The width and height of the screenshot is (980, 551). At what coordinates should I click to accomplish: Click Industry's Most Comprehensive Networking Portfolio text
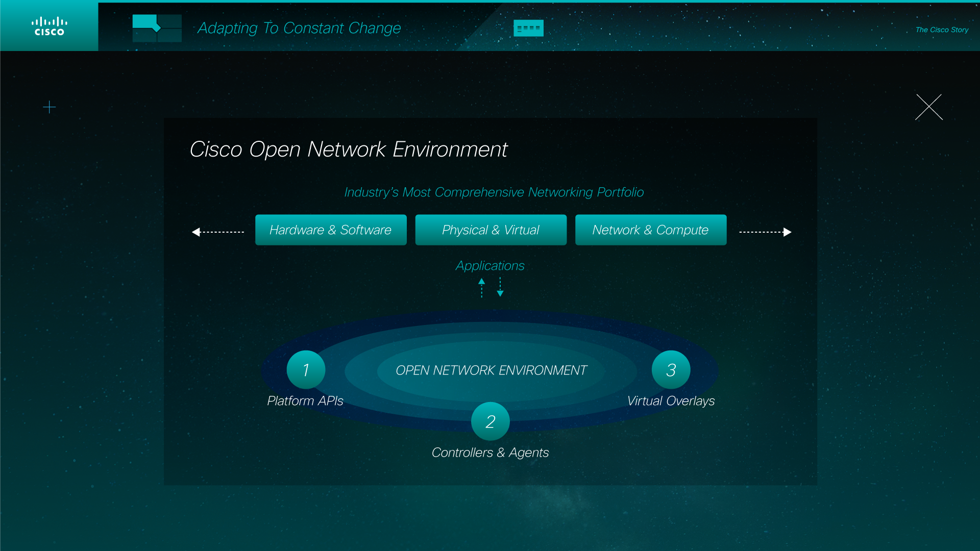coord(494,192)
